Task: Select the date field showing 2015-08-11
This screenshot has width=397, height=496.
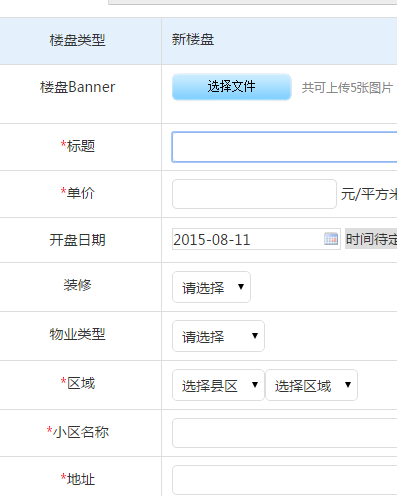Action: (256, 239)
